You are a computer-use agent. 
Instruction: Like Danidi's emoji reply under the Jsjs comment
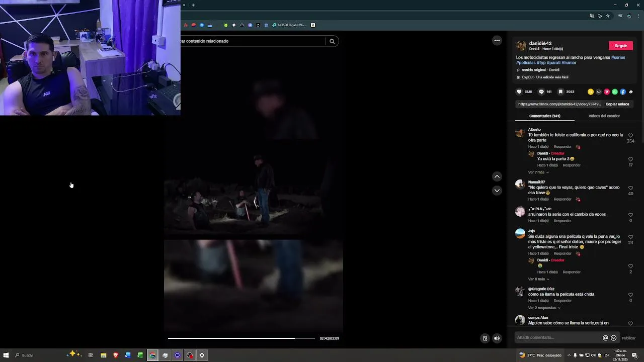pyautogui.click(x=630, y=266)
